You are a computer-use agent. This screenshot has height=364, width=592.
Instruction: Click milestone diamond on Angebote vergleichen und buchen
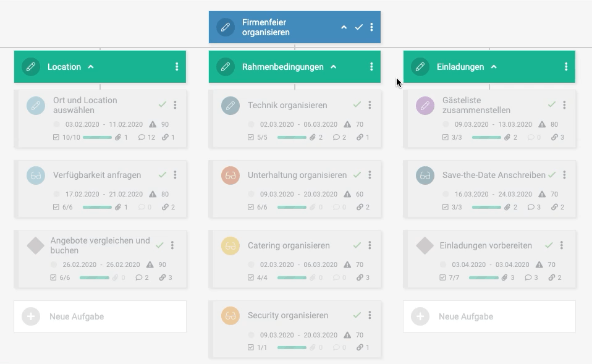[x=36, y=246]
